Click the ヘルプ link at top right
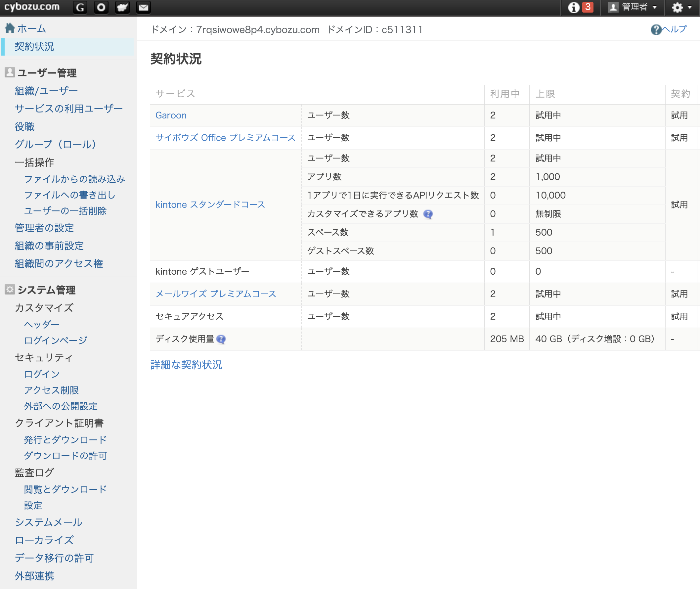The image size is (700, 589). (674, 29)
